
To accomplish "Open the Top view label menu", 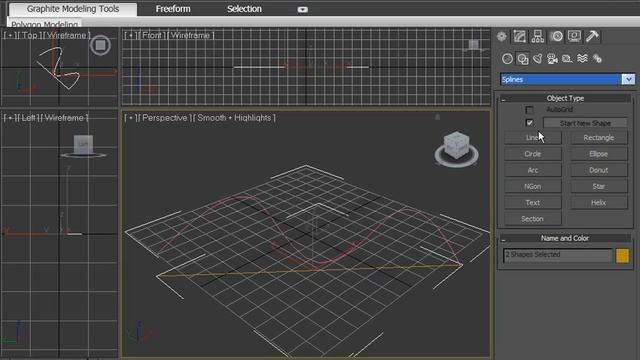I will click(x=30, y=36).
